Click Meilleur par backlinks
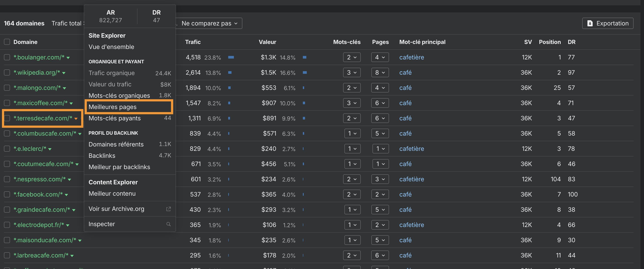This screenshot has height=269, width=644. click(x=119, y=167)
